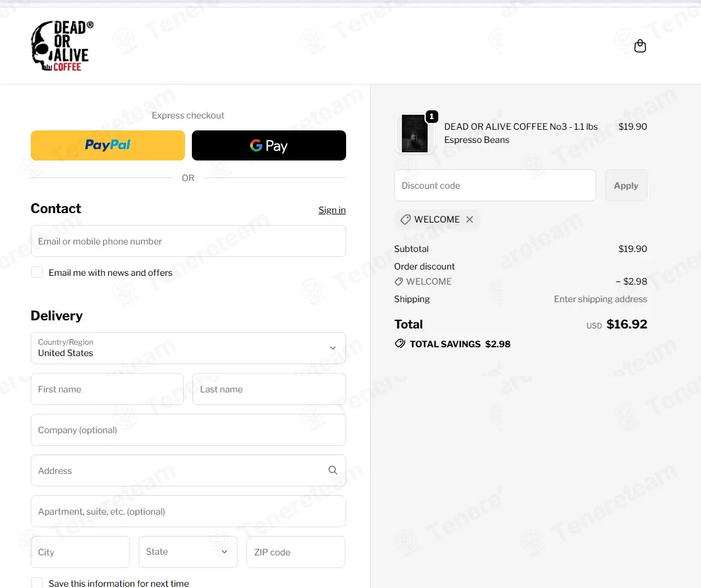Pay with Google Pay button
The height and width of the screenshot is (588, 701).
click(269, 145)
